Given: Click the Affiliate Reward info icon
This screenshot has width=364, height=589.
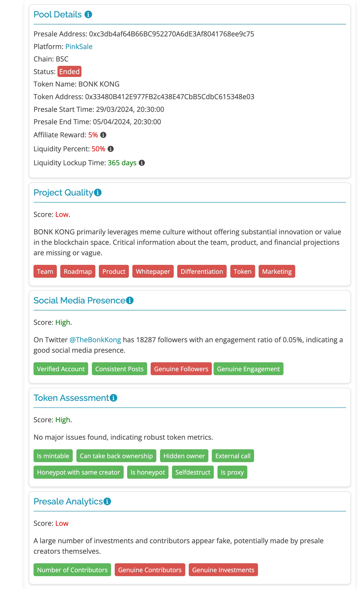Looking at the screenshot, I should tap(103, 135).
